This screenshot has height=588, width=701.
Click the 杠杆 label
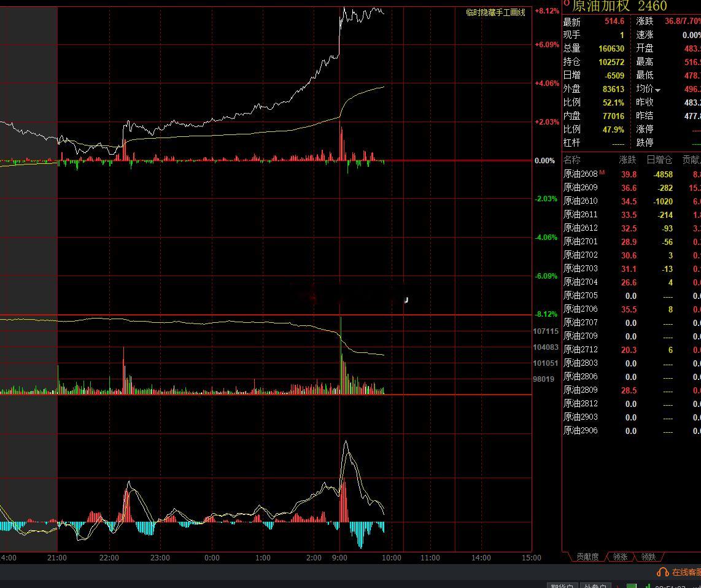tap(572, 142)
